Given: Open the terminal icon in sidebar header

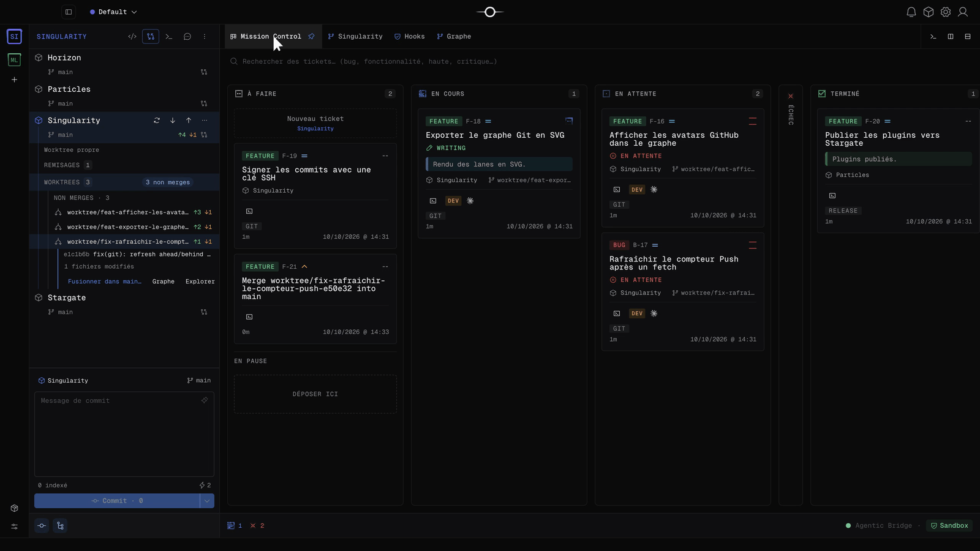Looking at the screenshot, I should [169, 37].
